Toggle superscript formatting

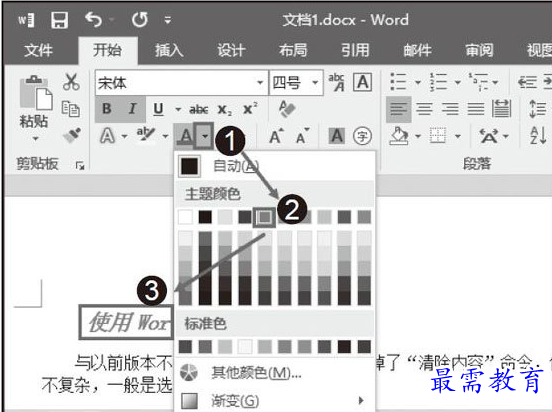coord(250,109)
